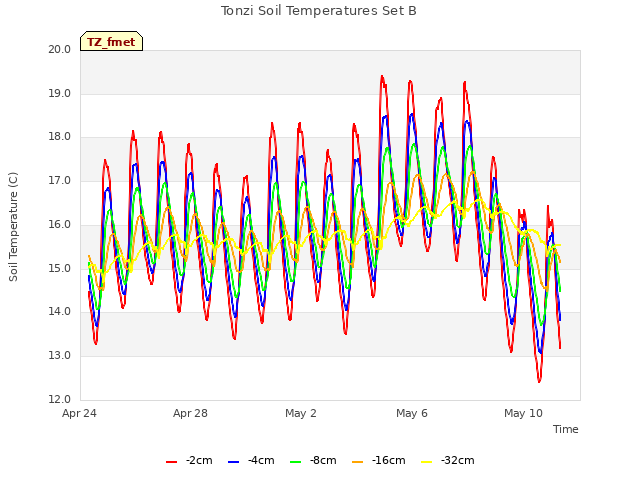640x480 pixels.
Task: Click the 19.0 y-axis value
Action: tap(60, 93)
